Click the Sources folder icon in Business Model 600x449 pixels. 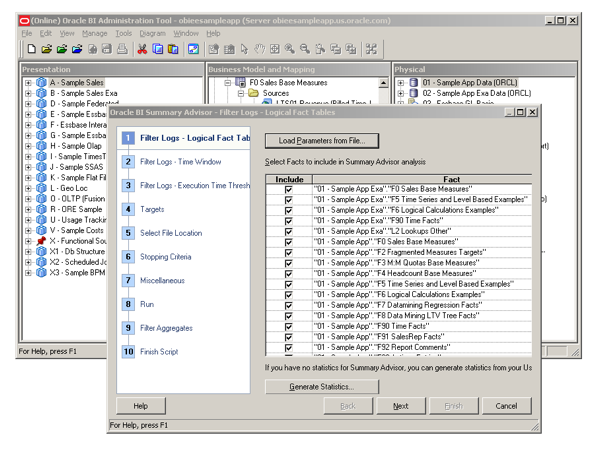click(x=253, y=93)
